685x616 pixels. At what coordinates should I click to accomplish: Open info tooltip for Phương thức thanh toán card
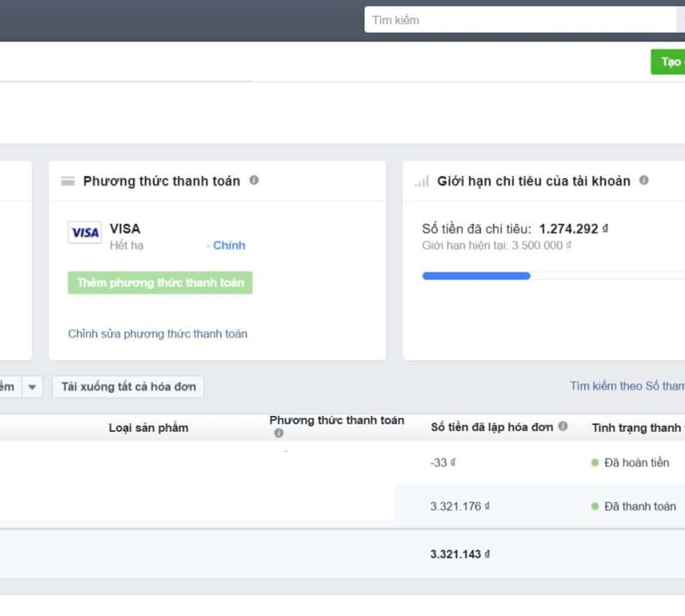point(254,180)
